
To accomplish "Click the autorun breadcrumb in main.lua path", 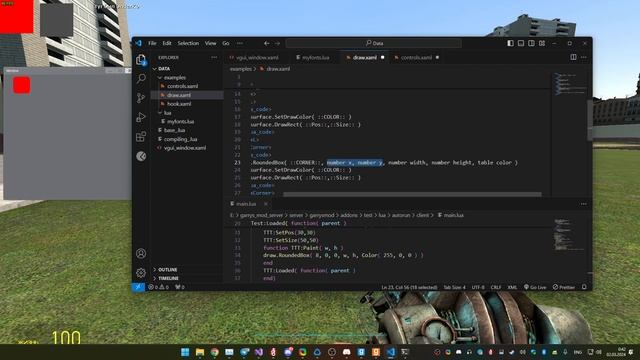I will point(401,215).
